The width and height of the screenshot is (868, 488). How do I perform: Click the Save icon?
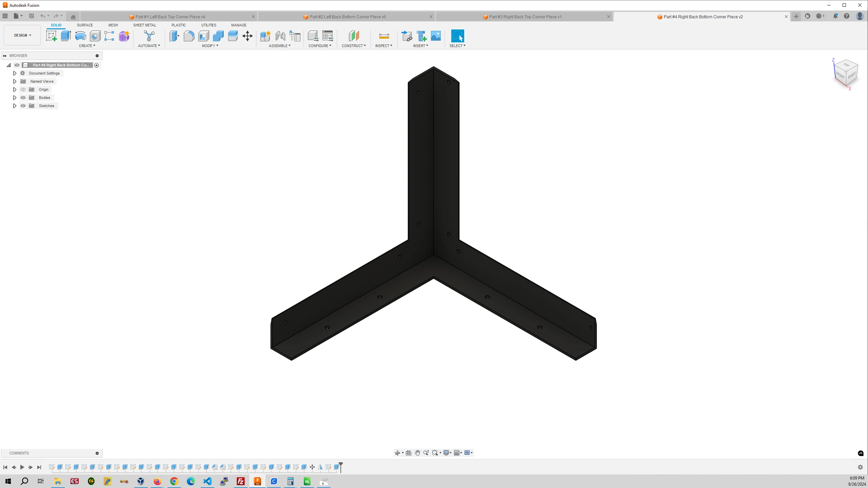[32, 16]
